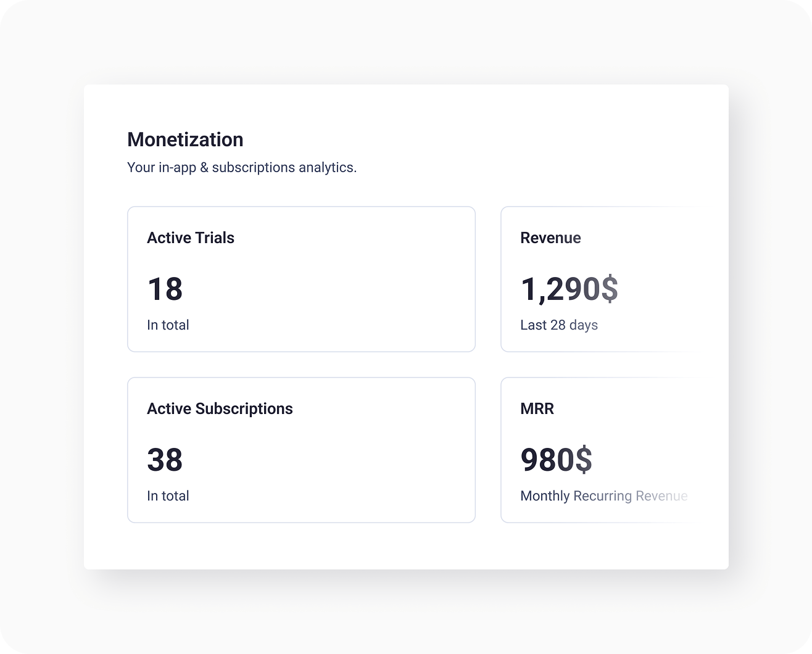The image size is (812, 654).
Task: Click the MRR title label
Action: (x=537, y=409)
